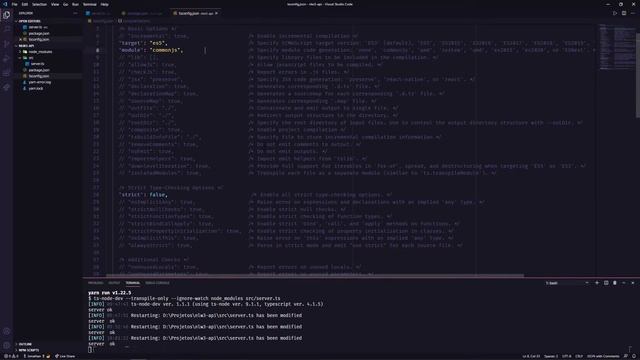Select the Terminal panel tab
Screen dimensions: 640x360
(x=133, y=283)
